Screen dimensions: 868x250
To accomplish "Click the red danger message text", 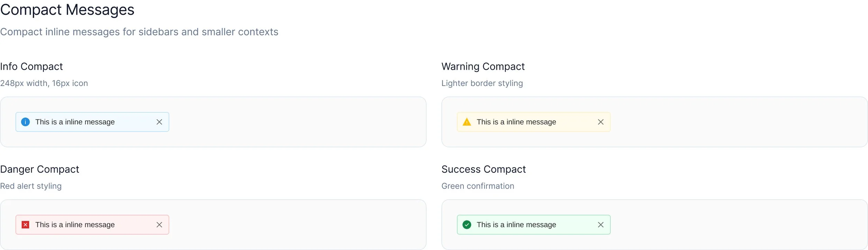I will click(x=75, y=225).
